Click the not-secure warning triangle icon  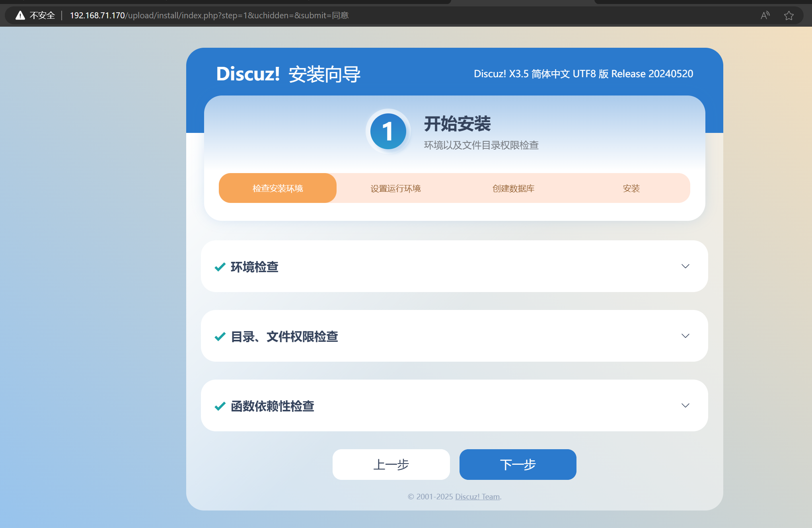point(20,16)
